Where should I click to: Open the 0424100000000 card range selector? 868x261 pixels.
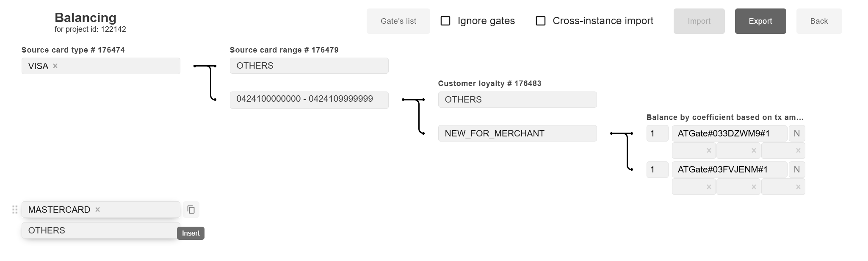point(309,100)
